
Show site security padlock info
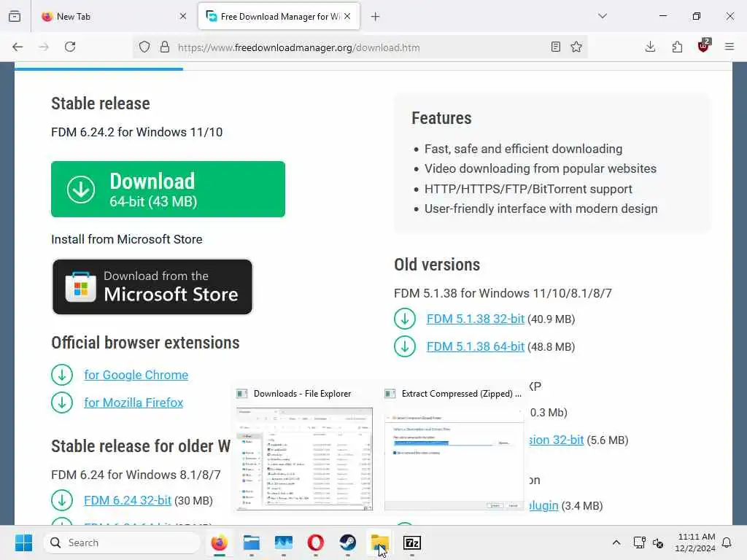coord(165,47)
